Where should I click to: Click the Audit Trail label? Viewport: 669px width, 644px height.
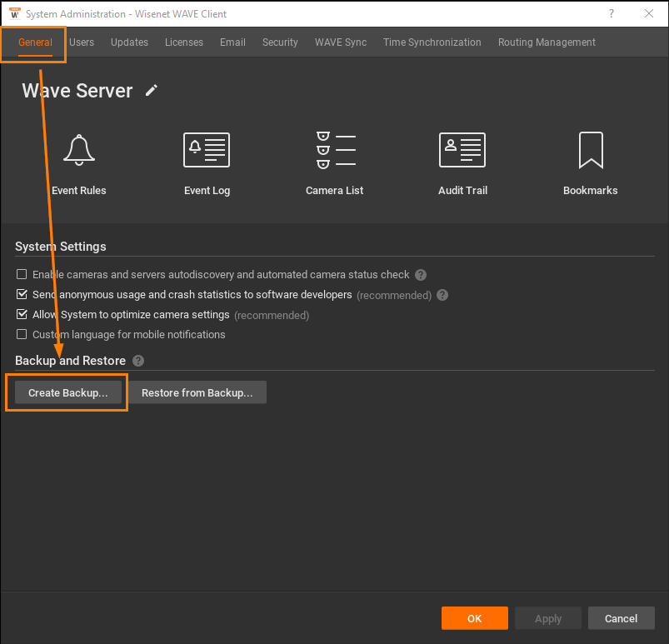tap(462, 190)
